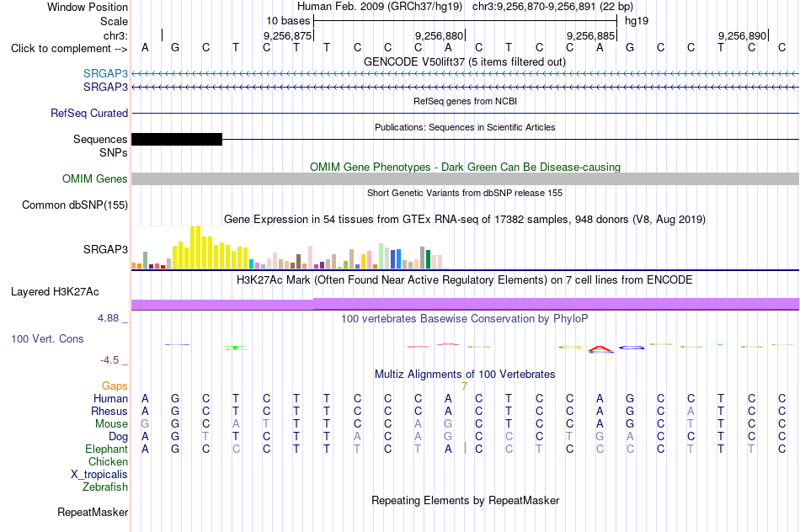This screenshot has width=800, height=532.
Task: Open GENCODE V50lift37 track title
Action: (x=465, y=62)
